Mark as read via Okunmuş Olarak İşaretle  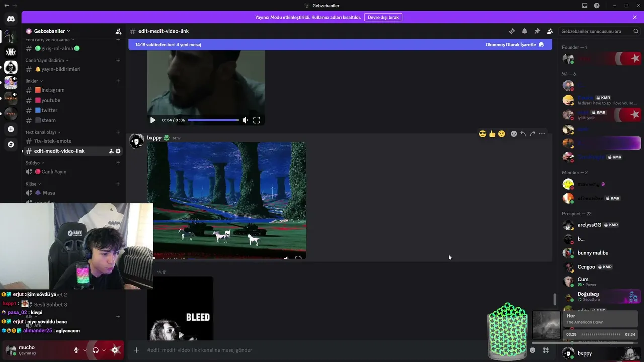point(515,45)
